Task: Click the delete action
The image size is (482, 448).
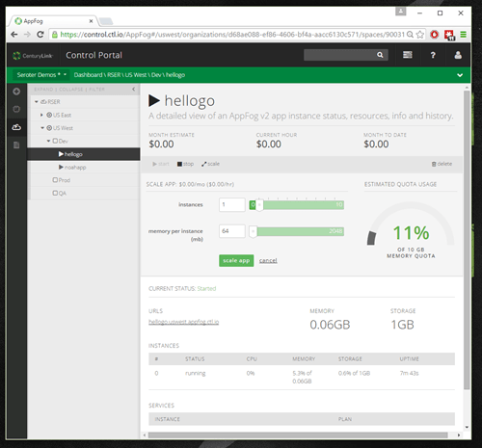Action: click(x=442, y=164)
